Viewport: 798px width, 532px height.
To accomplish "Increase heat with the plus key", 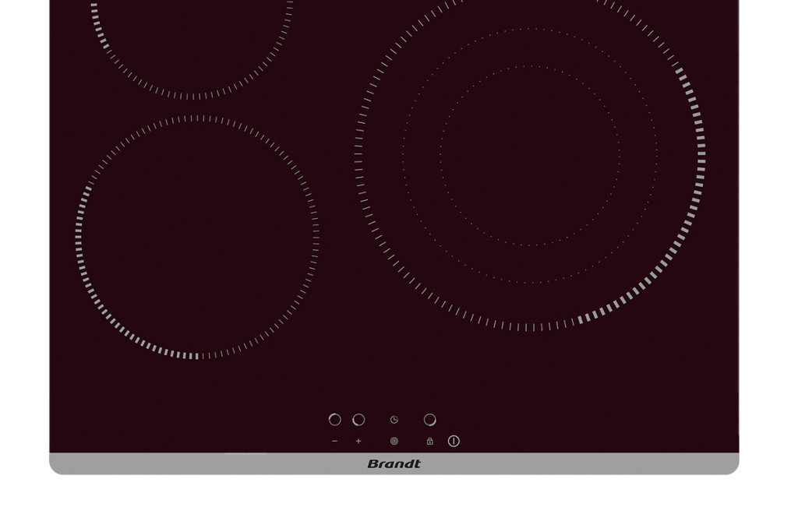I will tap(358, 442).
